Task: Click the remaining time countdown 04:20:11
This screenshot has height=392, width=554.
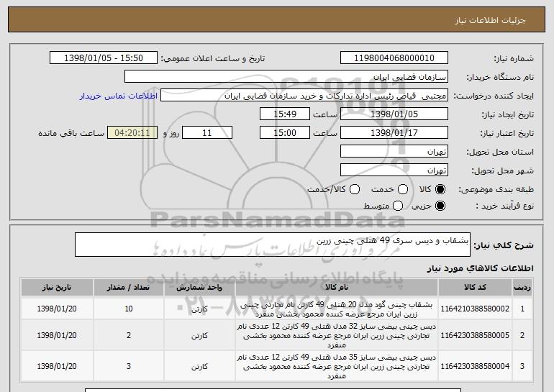Action: pos(132,132)
